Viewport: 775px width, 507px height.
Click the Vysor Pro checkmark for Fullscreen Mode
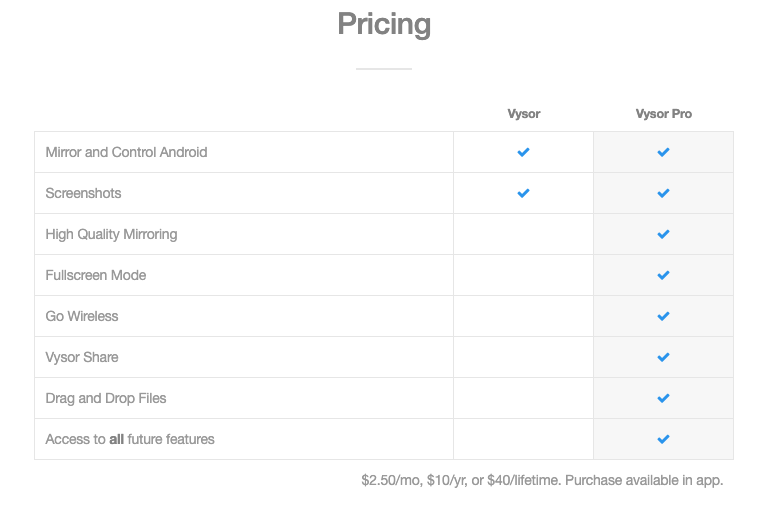tap(663, 275)
